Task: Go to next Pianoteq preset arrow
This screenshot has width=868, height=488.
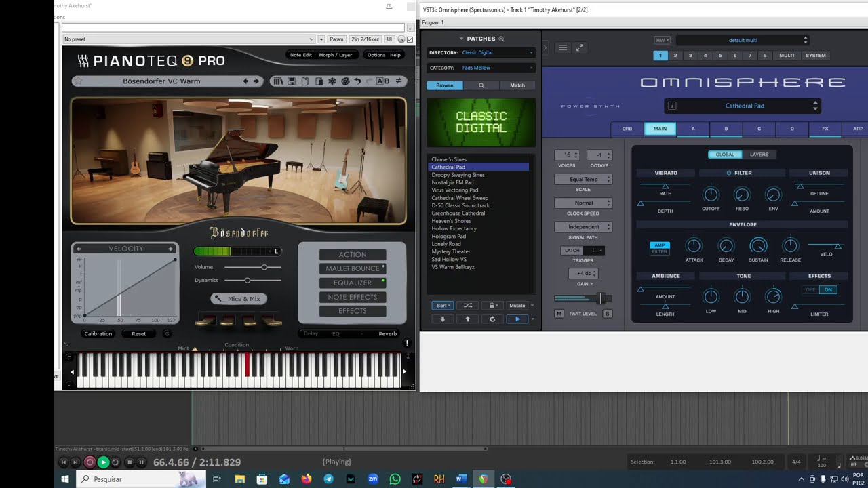Action: 256,81
